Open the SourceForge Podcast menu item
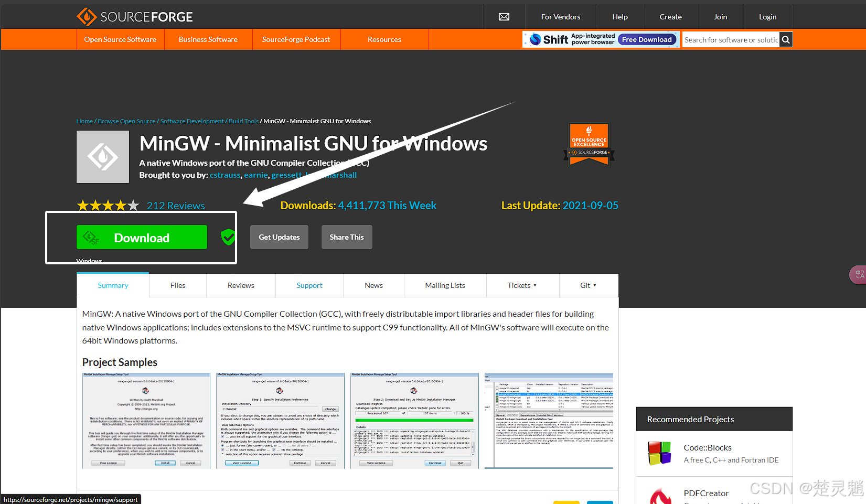 tap(296, 39)
